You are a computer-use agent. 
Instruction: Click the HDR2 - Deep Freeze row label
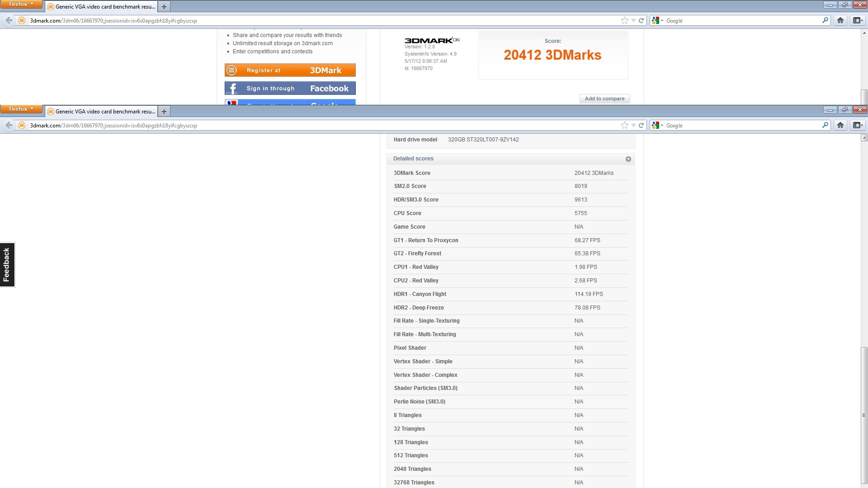pyautogui.click(x=419, y=308)
